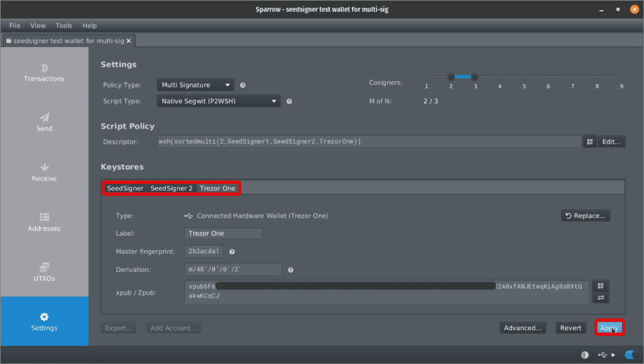Apply the wallet settings
This screenshot has height=364, width=644.
609,328
